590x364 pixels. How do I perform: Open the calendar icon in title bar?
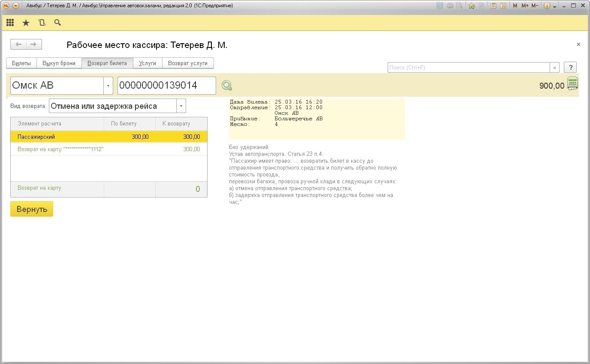click(x=503, y=6)
